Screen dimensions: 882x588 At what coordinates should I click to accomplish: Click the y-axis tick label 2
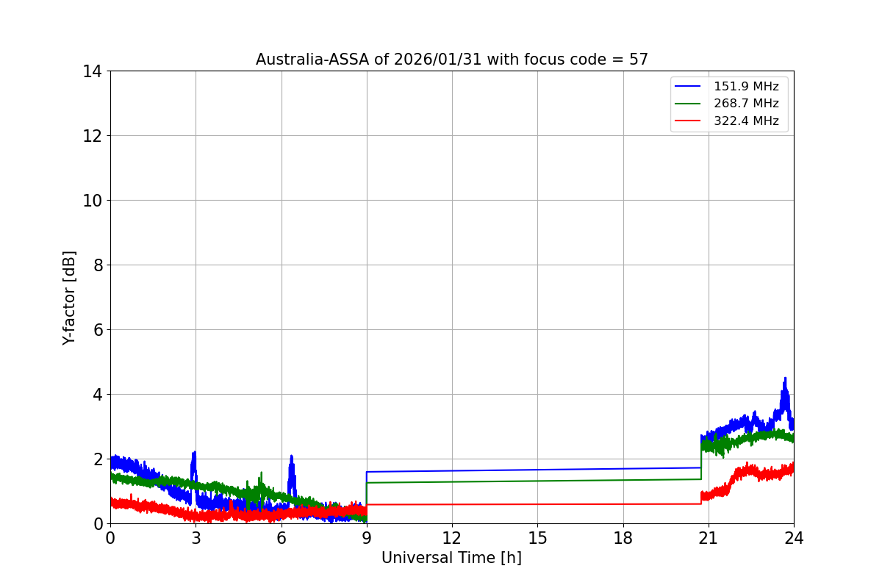[x=98, y=459]
